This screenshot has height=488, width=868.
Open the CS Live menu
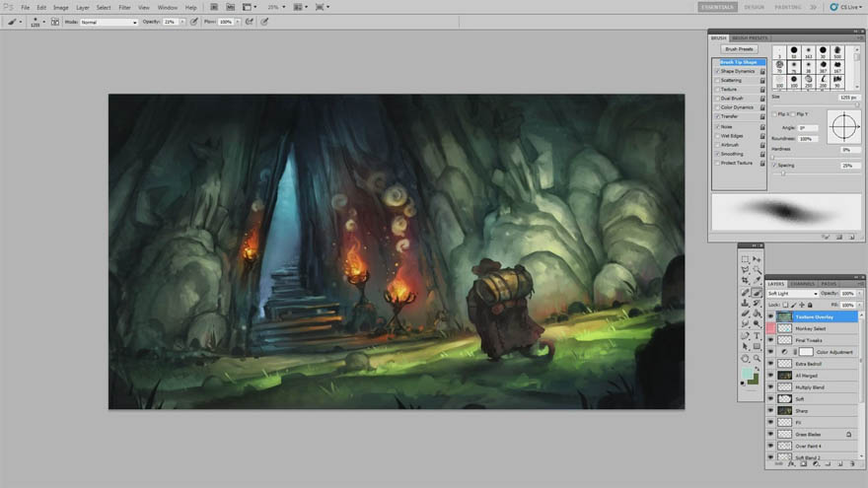[845, 7]
